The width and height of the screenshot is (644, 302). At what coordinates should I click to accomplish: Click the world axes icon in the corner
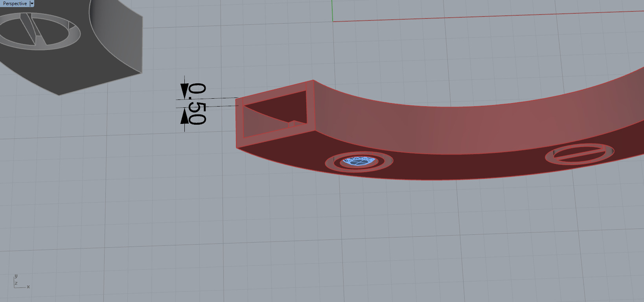pyautogui.click(x=21, y=282)
